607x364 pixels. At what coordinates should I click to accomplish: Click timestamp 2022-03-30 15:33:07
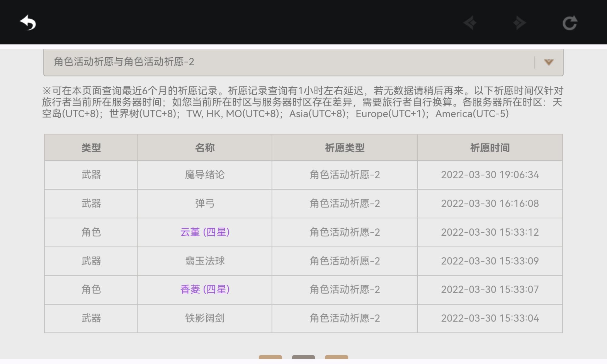(490, 289)
